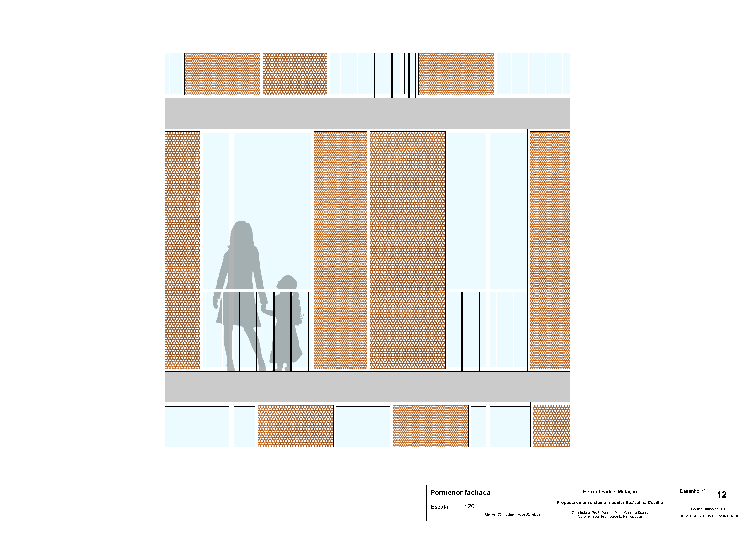Click the 'Orientadora: Profª. Doutora María Candela Suárez' line
This screenshot has height=534, width=756.
(610, 513)
